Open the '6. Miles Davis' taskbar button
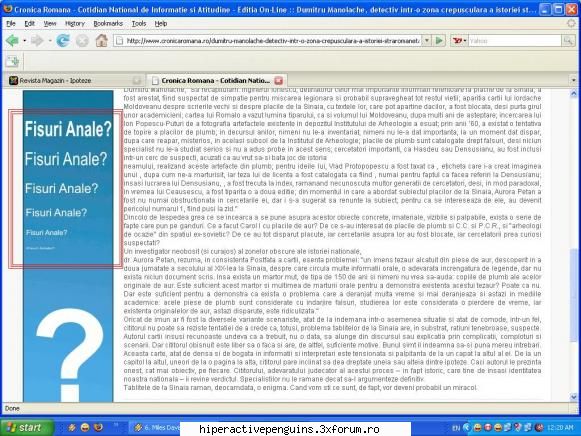Image resolution: width=581 pixels, height=436 pixels. pos(156,428)
